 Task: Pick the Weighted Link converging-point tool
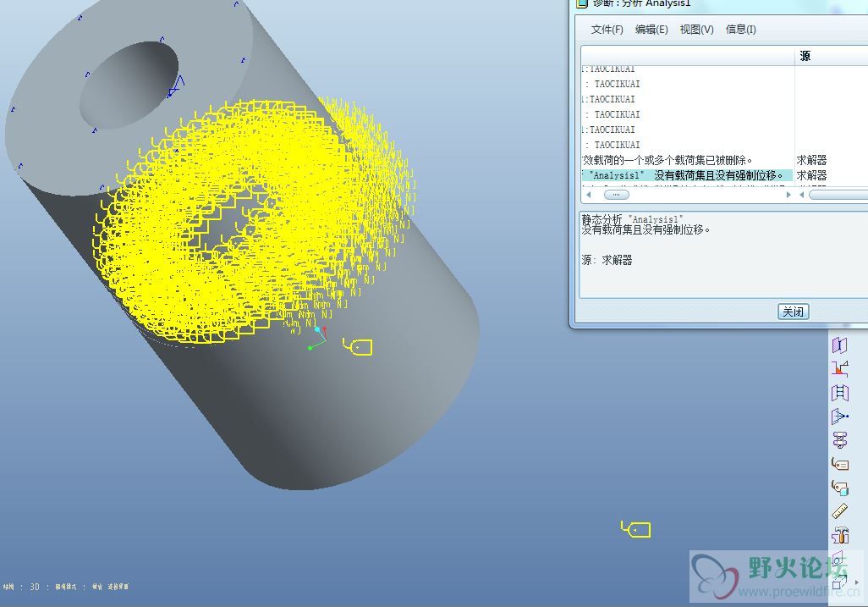pos(840,417)
